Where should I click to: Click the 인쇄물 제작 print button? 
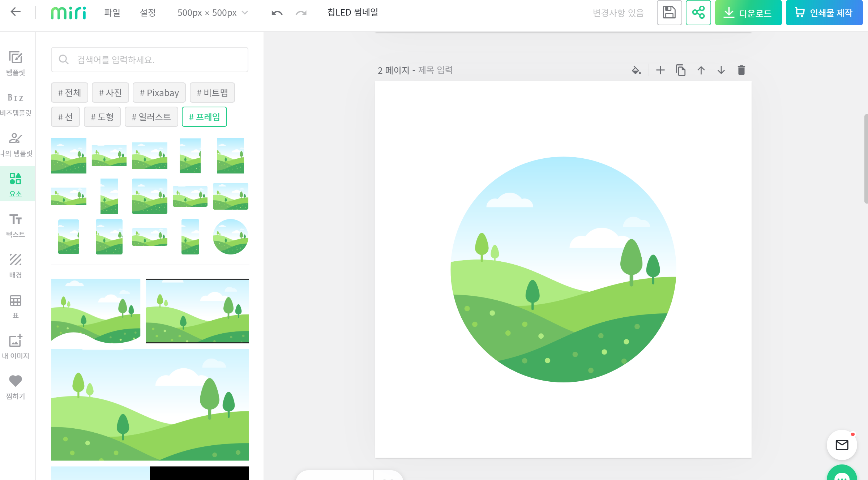pyautogui.click(x=824, y=13)
